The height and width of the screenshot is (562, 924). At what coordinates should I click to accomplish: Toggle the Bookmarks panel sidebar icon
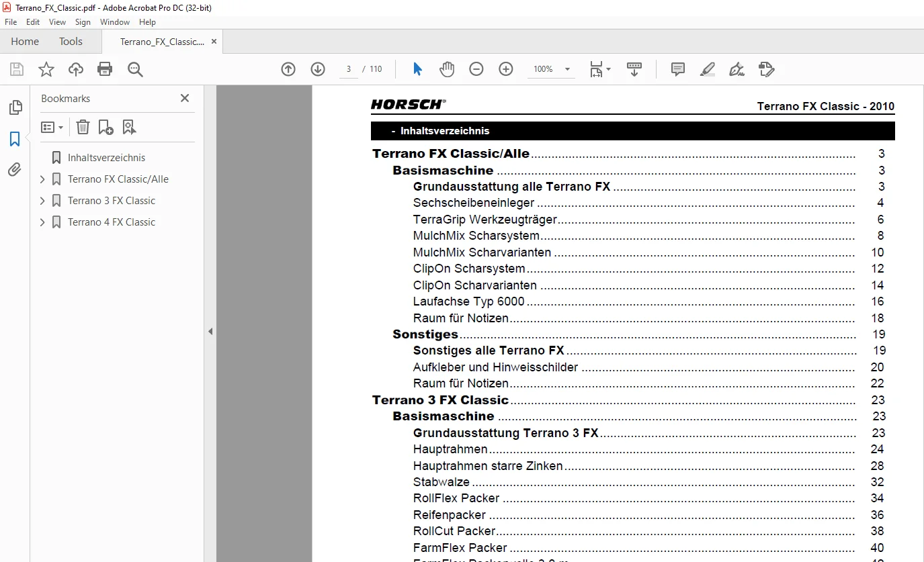click(x=15, y=139)
